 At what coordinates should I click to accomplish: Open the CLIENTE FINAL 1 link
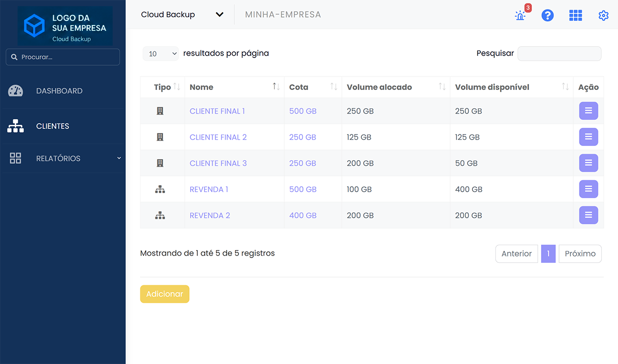[x=217, y=111]
